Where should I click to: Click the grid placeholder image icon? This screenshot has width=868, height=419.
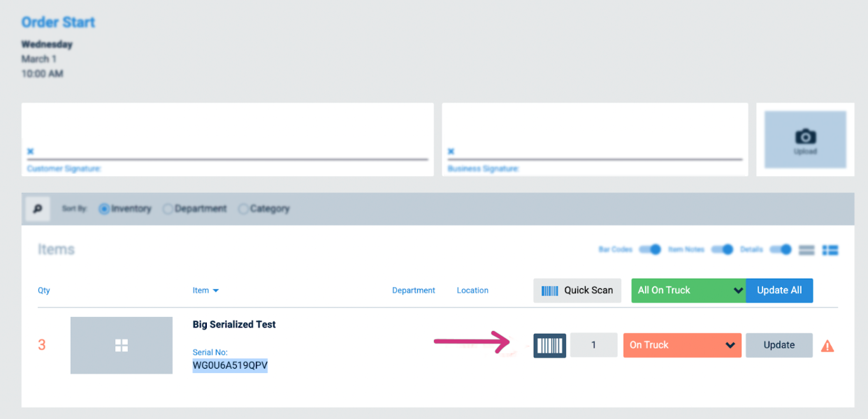(121, 345)
